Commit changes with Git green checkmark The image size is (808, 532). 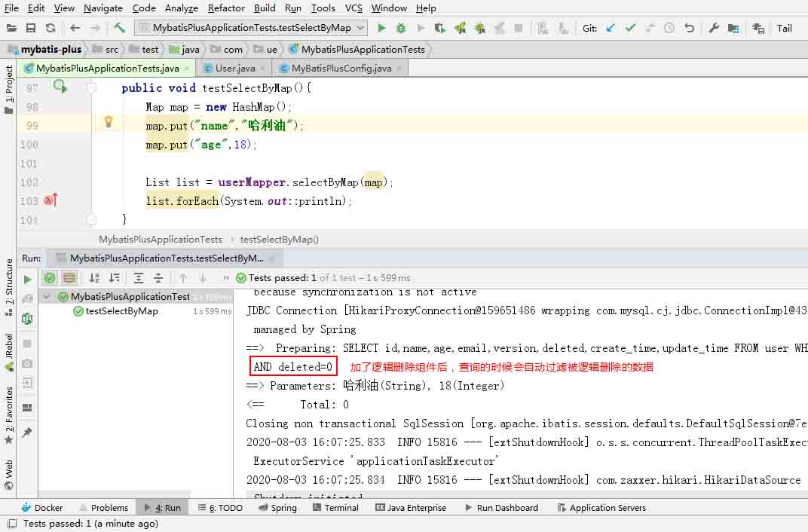coord(630,28)
